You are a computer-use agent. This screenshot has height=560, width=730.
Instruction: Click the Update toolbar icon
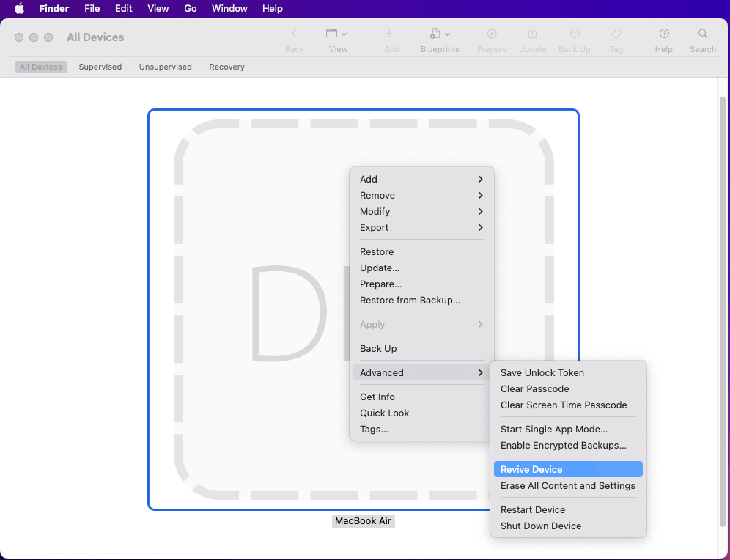pos(533,34)
